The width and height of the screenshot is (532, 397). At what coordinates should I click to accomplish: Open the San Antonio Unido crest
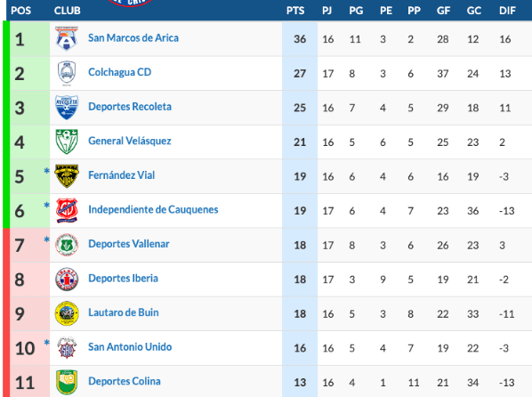click(67, 347)
